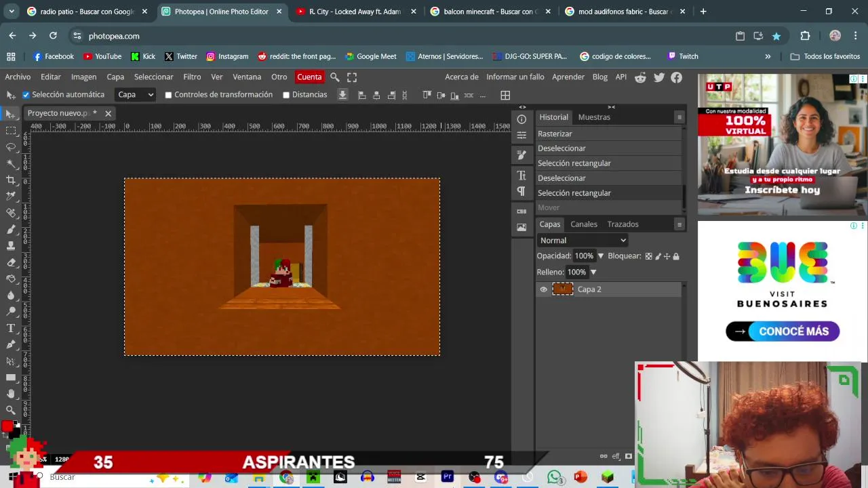
Task: Select the Eyedropper tool
Action: [11, 196]
